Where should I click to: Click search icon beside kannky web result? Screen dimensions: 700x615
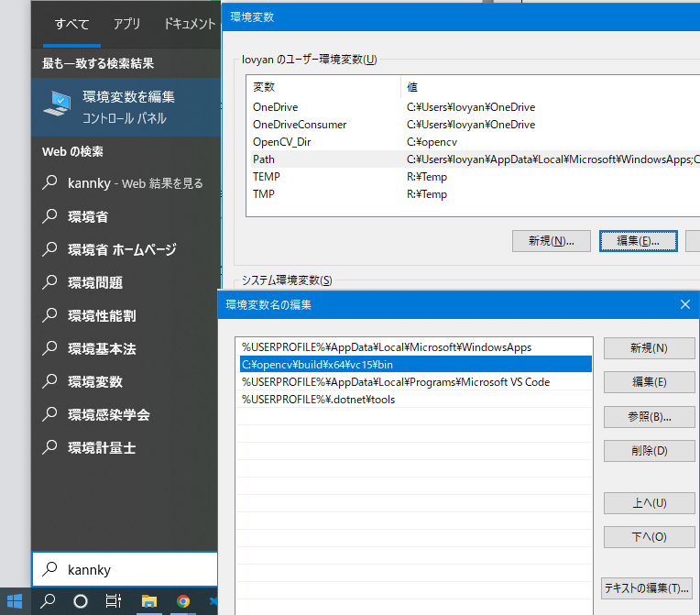tap(50, 182)
